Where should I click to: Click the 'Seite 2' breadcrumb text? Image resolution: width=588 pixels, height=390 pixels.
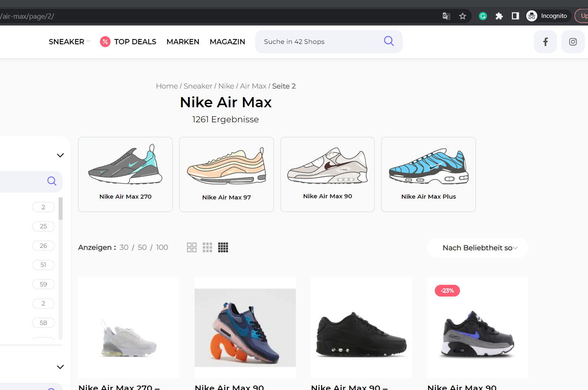pyautogui.click(x=284, y=86)
